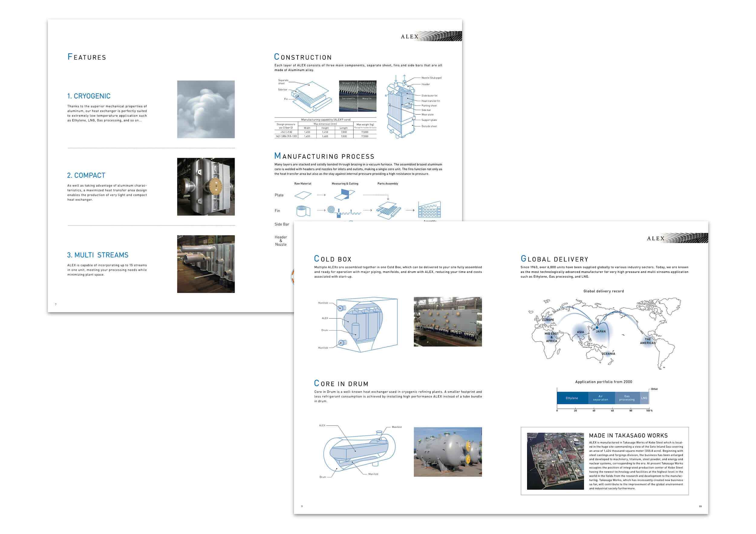The height and width of the screenshot is (534, 756).
Task: Click the 'Wear plate' diagram label
Action: [427, 115]
